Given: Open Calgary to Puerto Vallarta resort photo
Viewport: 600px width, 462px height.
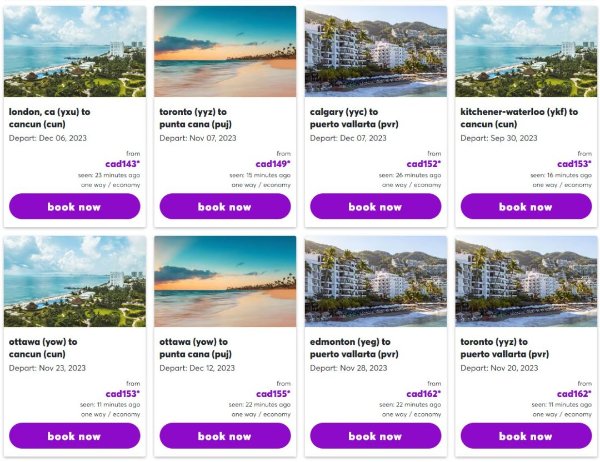Looking at the screenshot, I should (x=375, y=51).
